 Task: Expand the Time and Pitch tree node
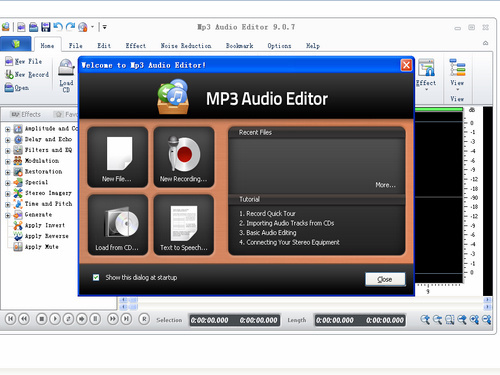pyautogui.click(x=8, y=204)
